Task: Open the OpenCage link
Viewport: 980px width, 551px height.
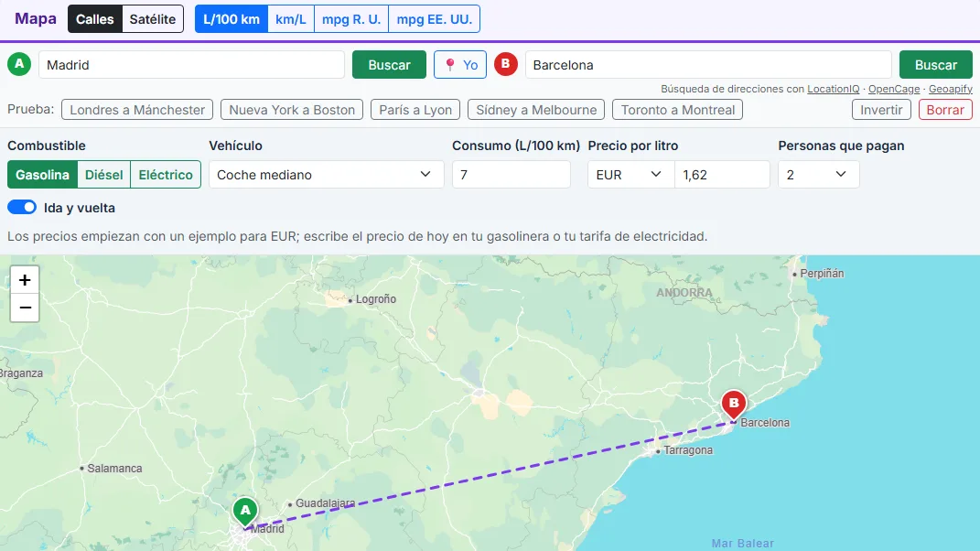Action: [894, 89]
